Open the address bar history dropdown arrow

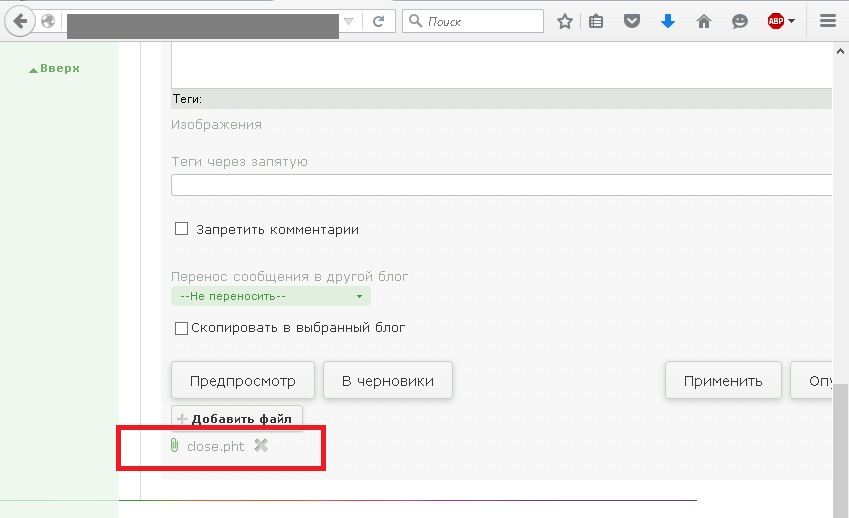point(349,22)
